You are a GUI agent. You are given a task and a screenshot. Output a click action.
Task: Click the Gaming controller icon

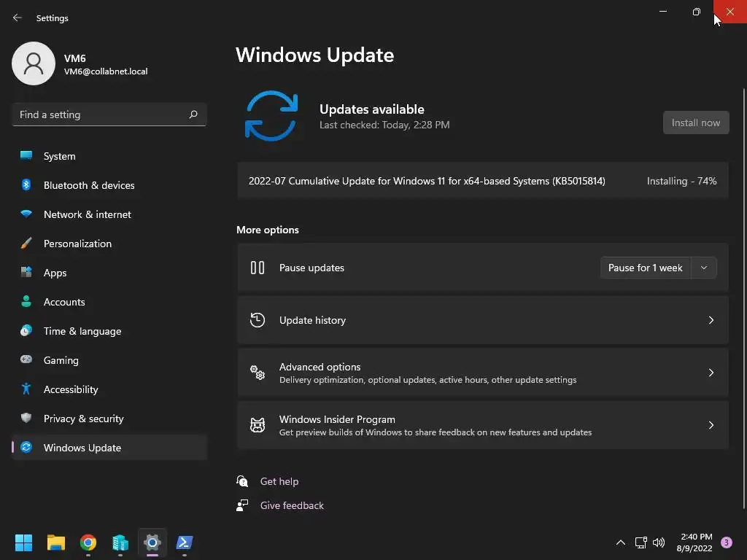[x=26, y=359]
